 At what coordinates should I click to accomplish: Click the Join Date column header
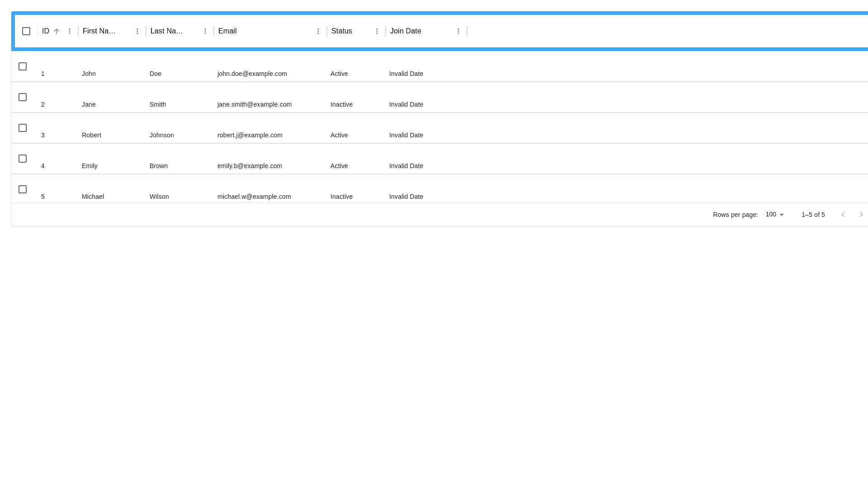(x=406, y=31)
